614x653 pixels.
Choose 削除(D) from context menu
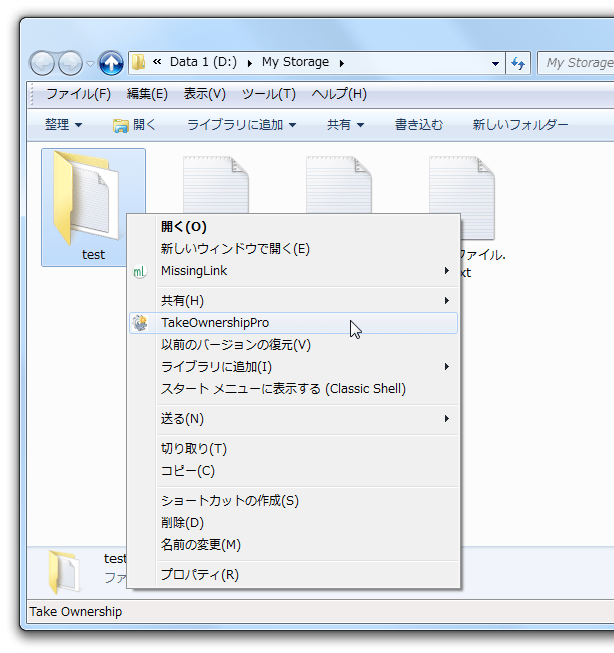tap(293, 523)
